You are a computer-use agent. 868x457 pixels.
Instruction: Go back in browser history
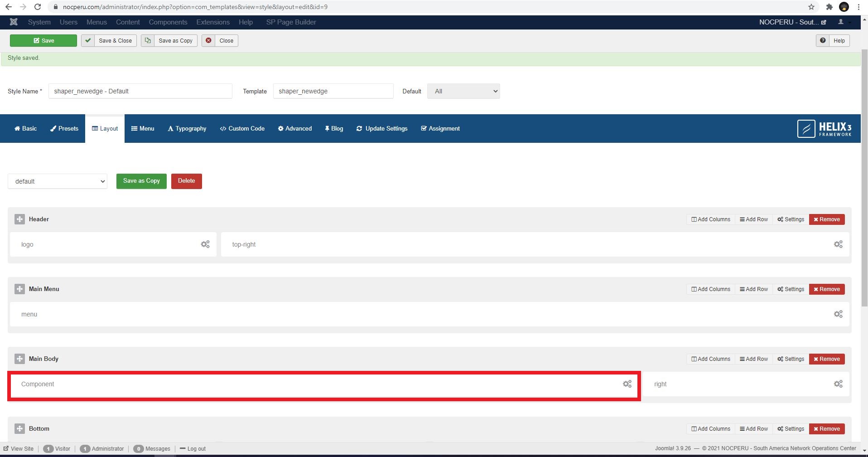pos(9,7)
